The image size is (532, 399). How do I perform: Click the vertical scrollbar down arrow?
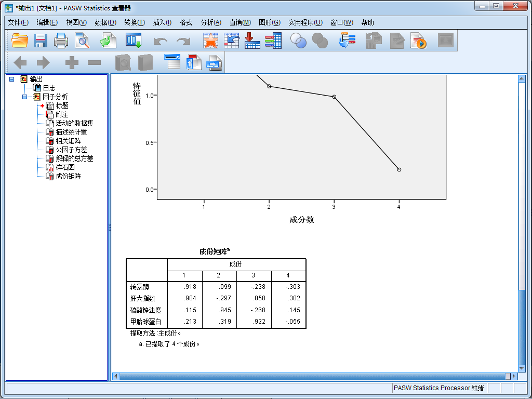(x=522, y=368)
